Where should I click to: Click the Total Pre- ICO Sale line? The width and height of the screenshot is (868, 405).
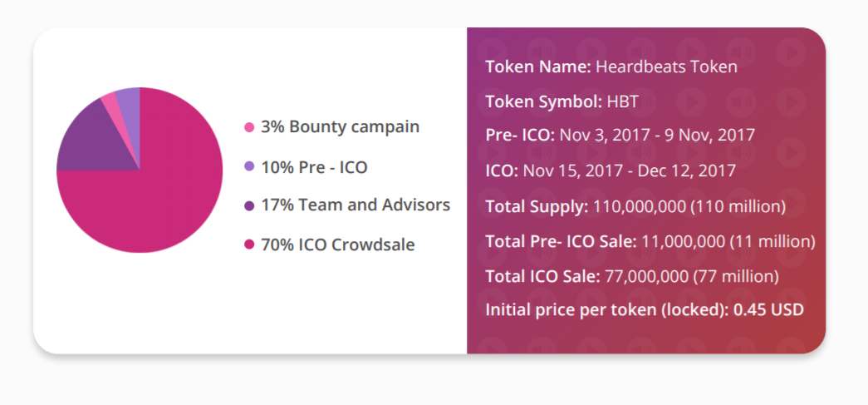click(x=650, y=241)
